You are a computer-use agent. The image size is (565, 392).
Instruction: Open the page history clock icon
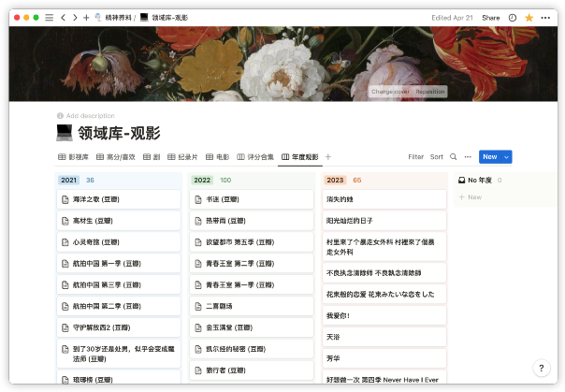click(513, 18)
